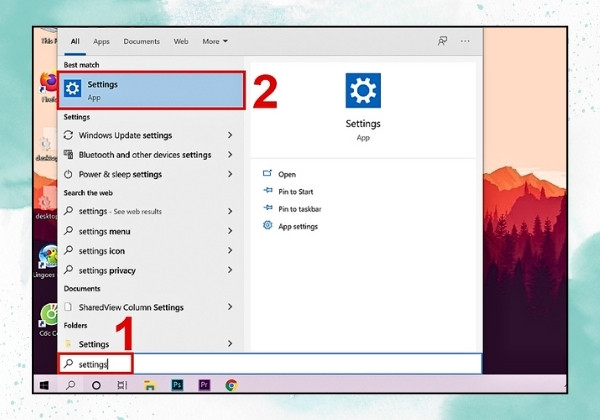Click the 'Settings' folder result text
The width and height of the screenshot is (600, 420).
pyautogui.click(x=94, y=344)
